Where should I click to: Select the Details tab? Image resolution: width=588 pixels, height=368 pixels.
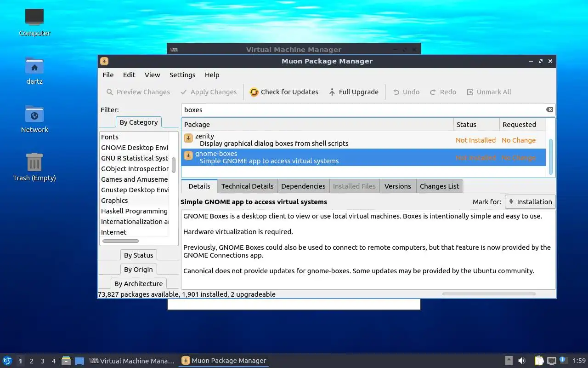click(199, 186)
